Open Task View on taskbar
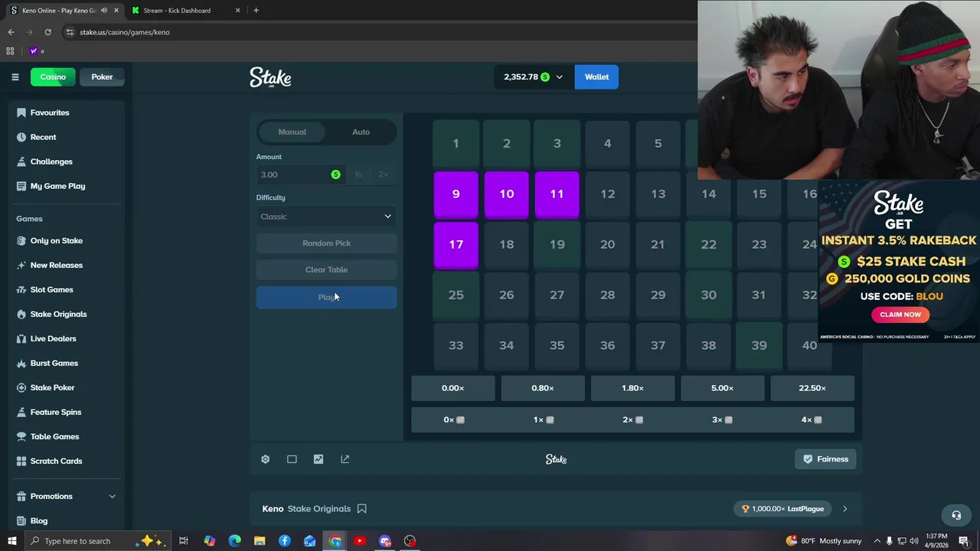The height and width of the screenshot is (551, 980). point(184,541)
